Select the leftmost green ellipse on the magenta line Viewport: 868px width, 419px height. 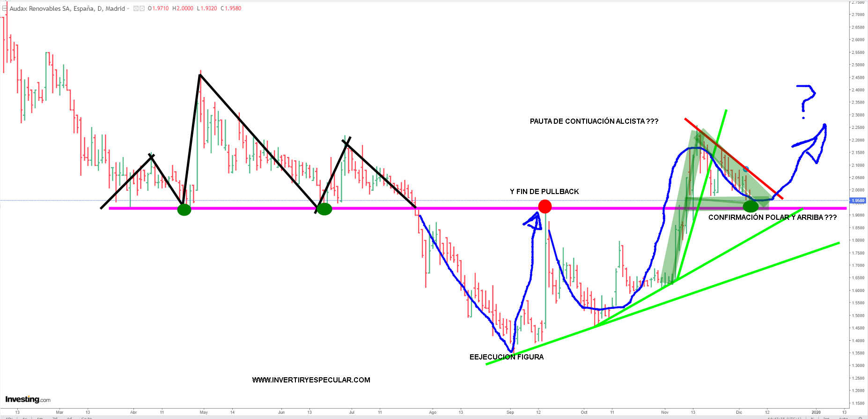click(184, 209)
